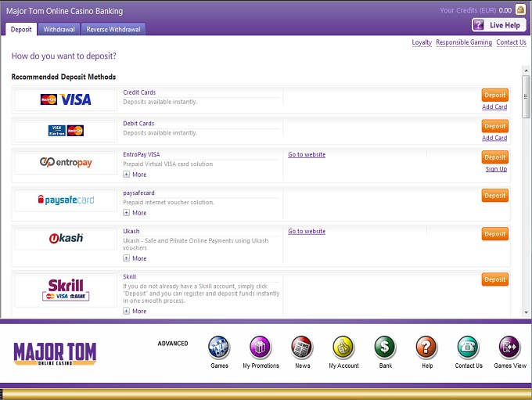Open the News icon
Viewport: 532px width, 400px height.
[x=302, y=348]
